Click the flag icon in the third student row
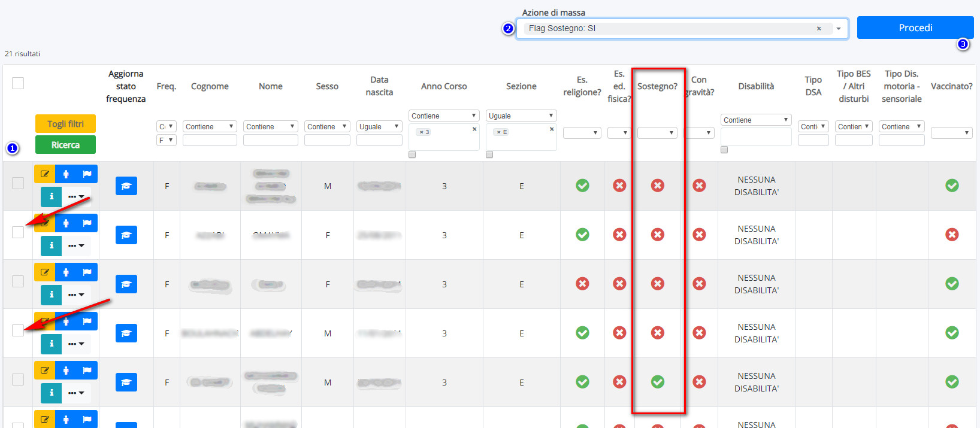The image size is (980, 428). (x=87, y=272)
